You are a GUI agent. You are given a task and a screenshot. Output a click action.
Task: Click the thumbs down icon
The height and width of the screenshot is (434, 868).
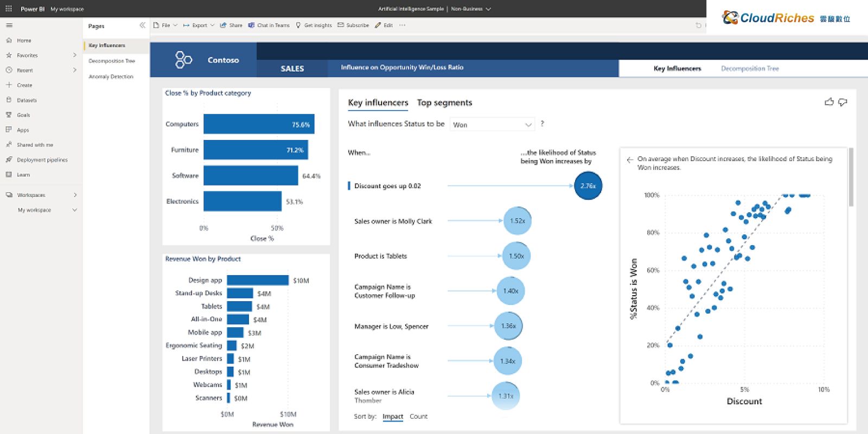coord(843,102)
